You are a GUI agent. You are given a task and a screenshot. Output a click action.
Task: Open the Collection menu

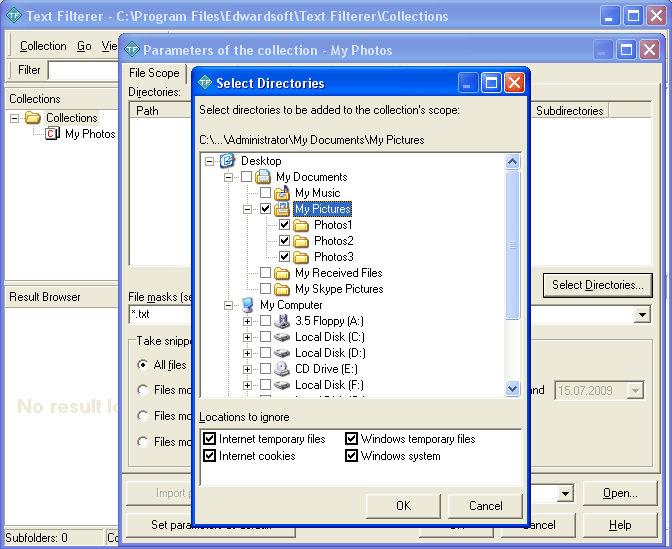coord(43,46)
